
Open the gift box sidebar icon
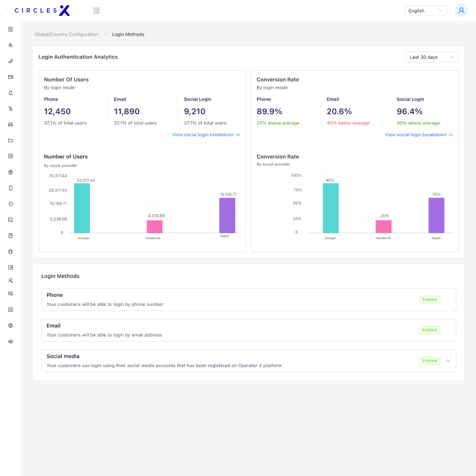11,172
